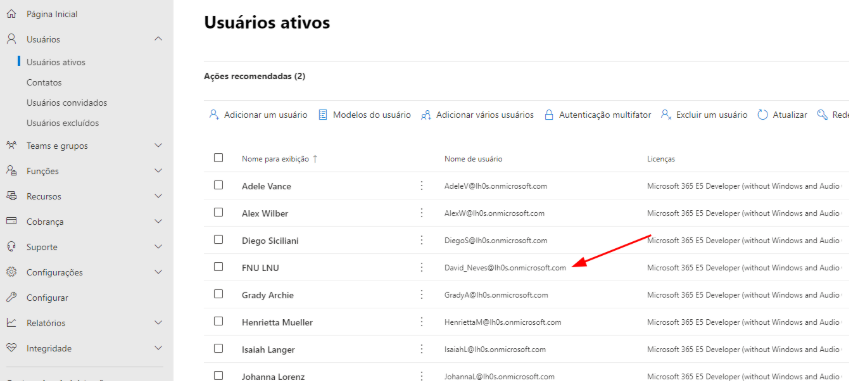Check the box for FNU LNU
The image size is (849, 381).
tap(218, 266)
